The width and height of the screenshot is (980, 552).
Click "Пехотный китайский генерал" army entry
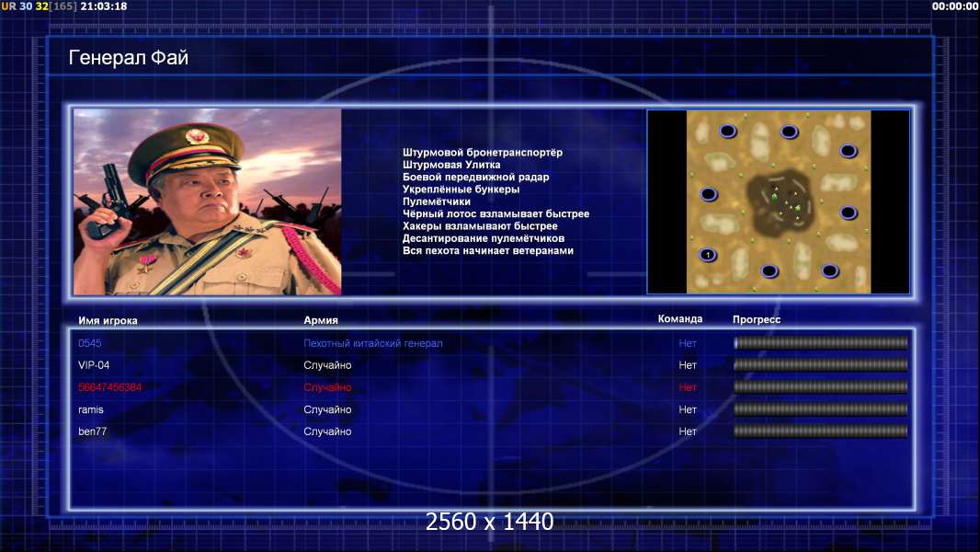pos(373,343)
